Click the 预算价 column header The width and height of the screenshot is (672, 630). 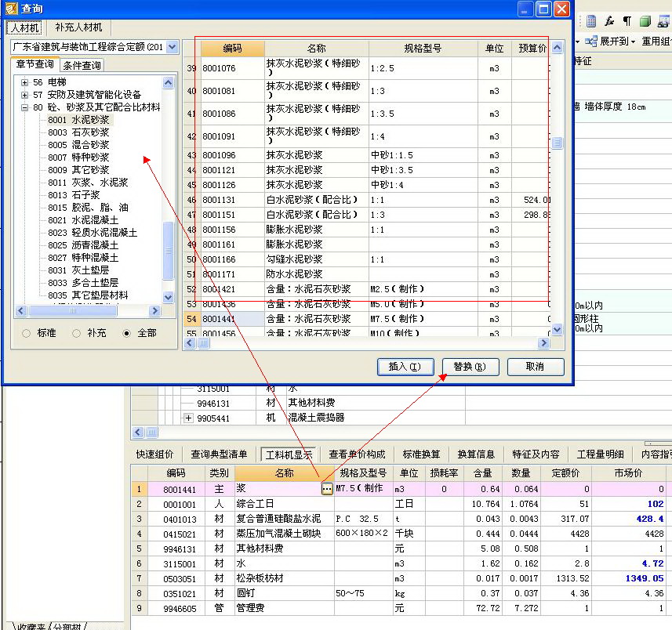pos(532,49)
